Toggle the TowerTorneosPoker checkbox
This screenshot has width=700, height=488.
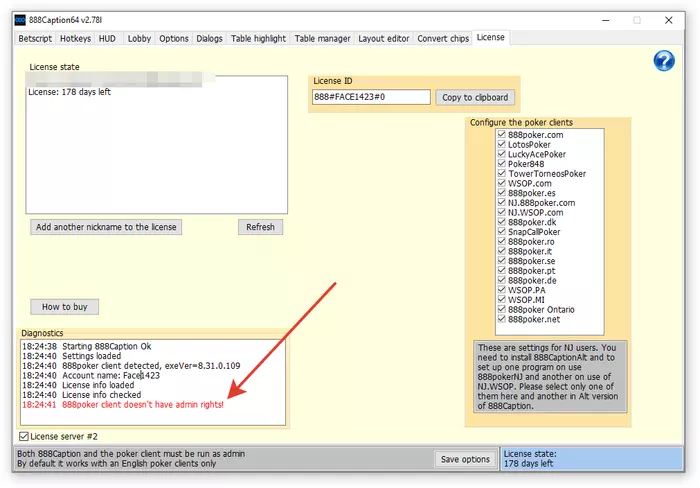(x=501, y=173)
